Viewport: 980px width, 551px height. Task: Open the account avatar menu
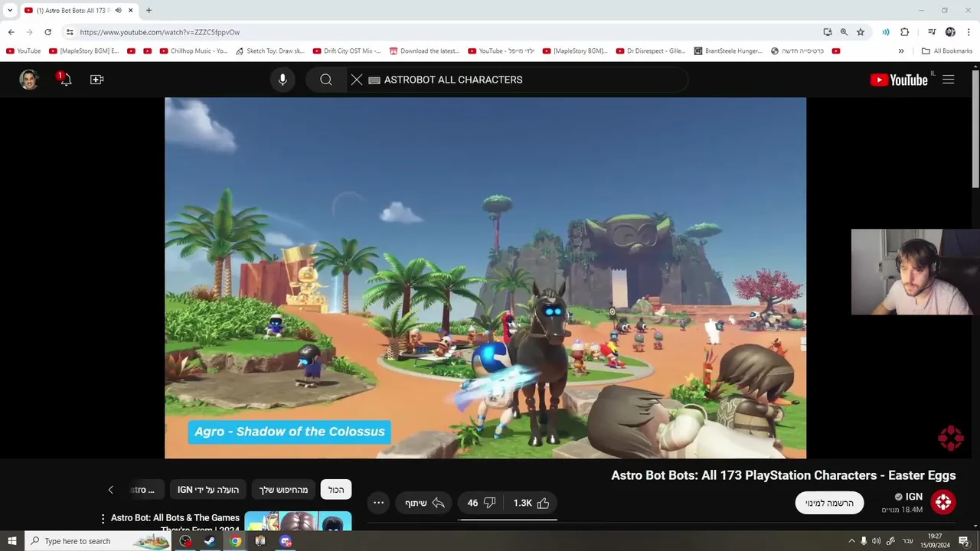click(x=29, y=80)
